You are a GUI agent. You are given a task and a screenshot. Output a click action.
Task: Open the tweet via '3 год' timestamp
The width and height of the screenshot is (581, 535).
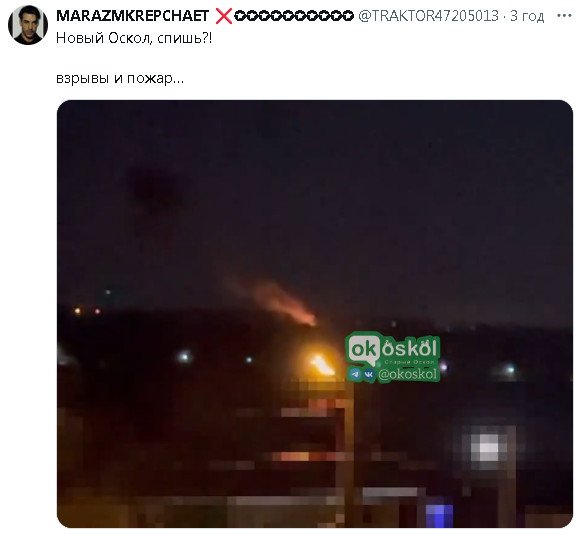click(x=527, y=16)
